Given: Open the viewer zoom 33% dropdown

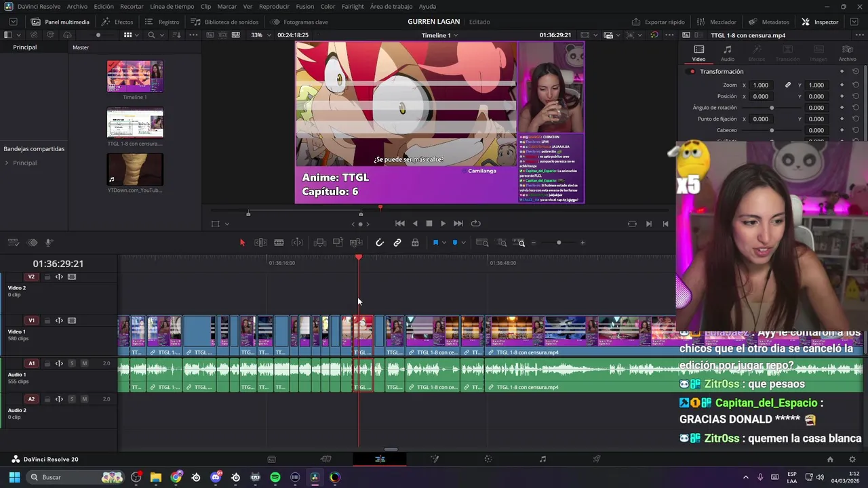Looking at the screenshot, I should (x=260, y=35).
